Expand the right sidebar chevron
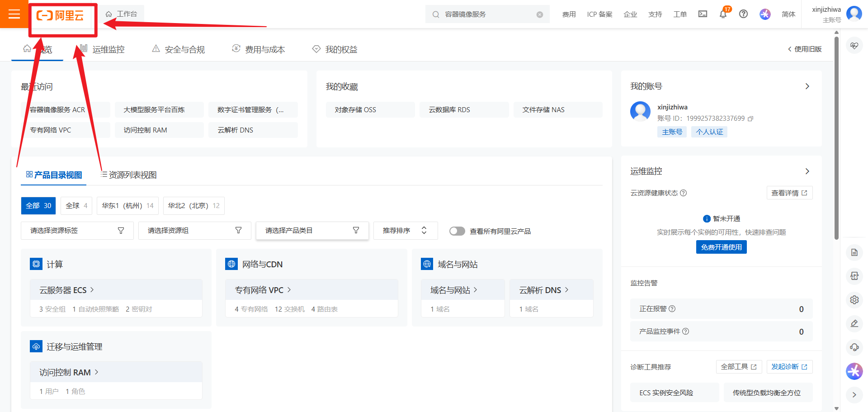 tap(854, 395)
